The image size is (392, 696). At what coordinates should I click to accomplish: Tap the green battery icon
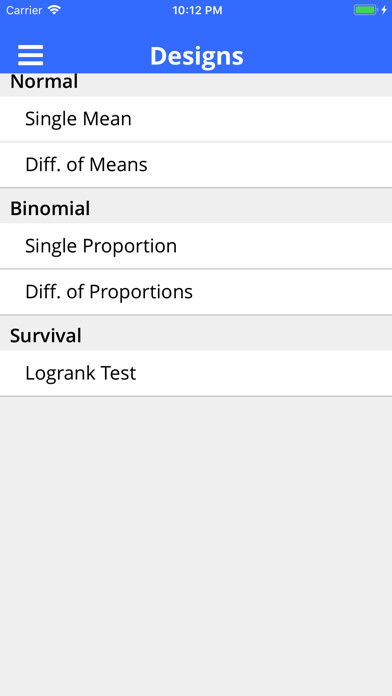[365, 10]
